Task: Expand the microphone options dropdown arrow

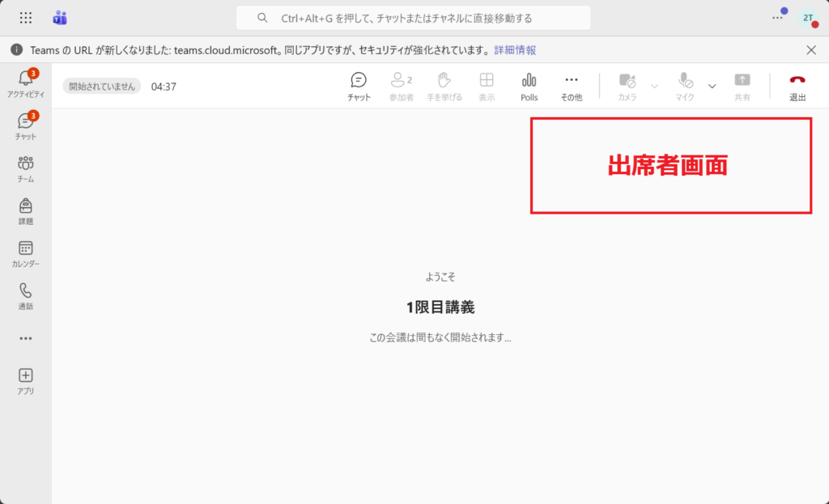Action: (x=712, y=86)
